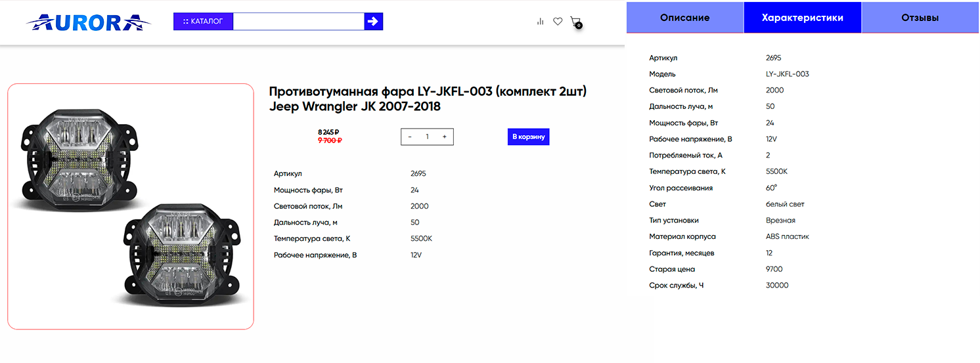Select Гарантия, месяцев label
Viewport: 980px width, 363px height.
tap(682, 253)
